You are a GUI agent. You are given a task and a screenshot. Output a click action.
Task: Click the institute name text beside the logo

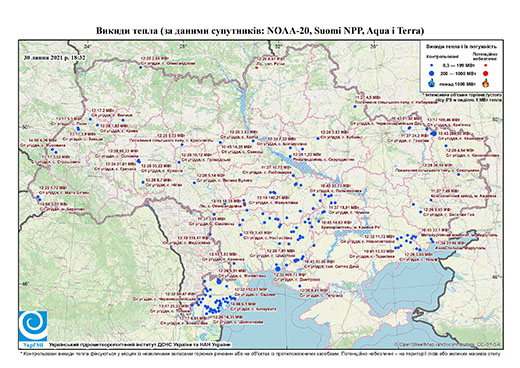pos(139,345)
